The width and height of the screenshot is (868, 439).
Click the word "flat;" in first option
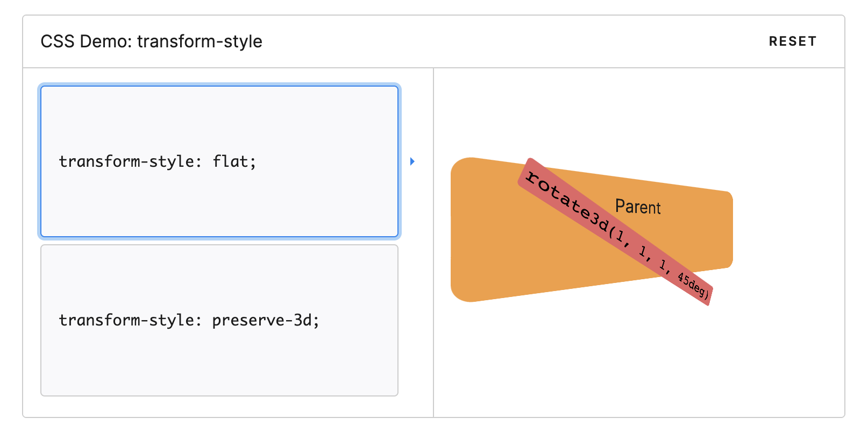[x=234, y=161]
